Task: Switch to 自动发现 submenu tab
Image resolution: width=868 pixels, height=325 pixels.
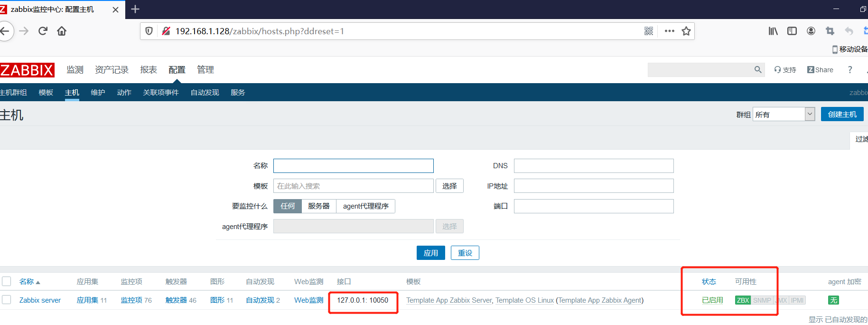Action: point(205,92)
